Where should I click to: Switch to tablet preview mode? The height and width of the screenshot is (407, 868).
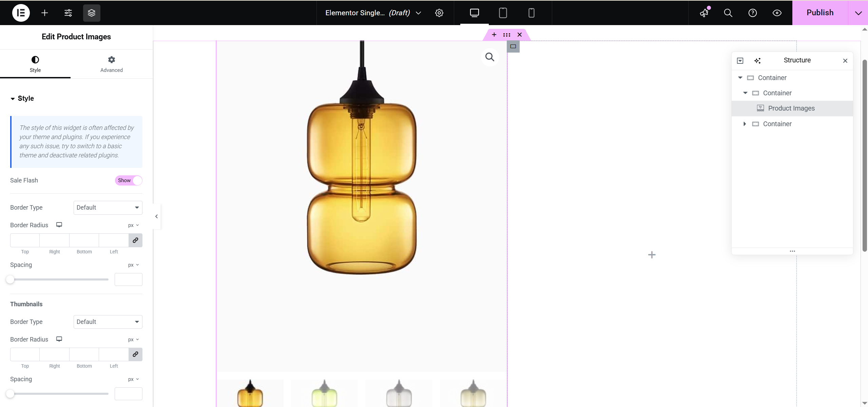503,13
